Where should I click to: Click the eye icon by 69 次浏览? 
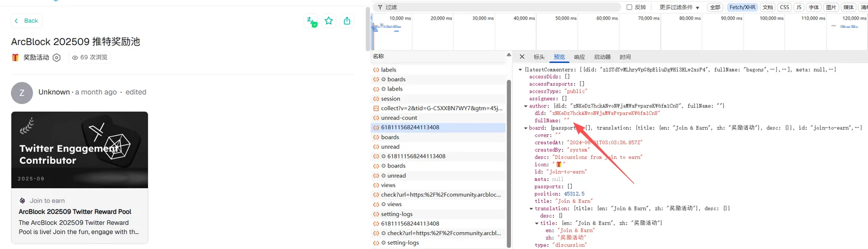(x=75, y=58)
